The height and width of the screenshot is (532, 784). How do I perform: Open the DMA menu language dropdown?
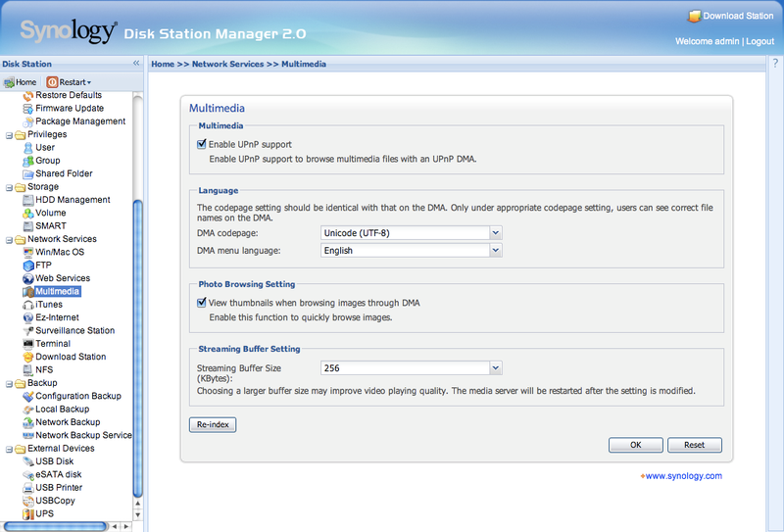point(496,250)
